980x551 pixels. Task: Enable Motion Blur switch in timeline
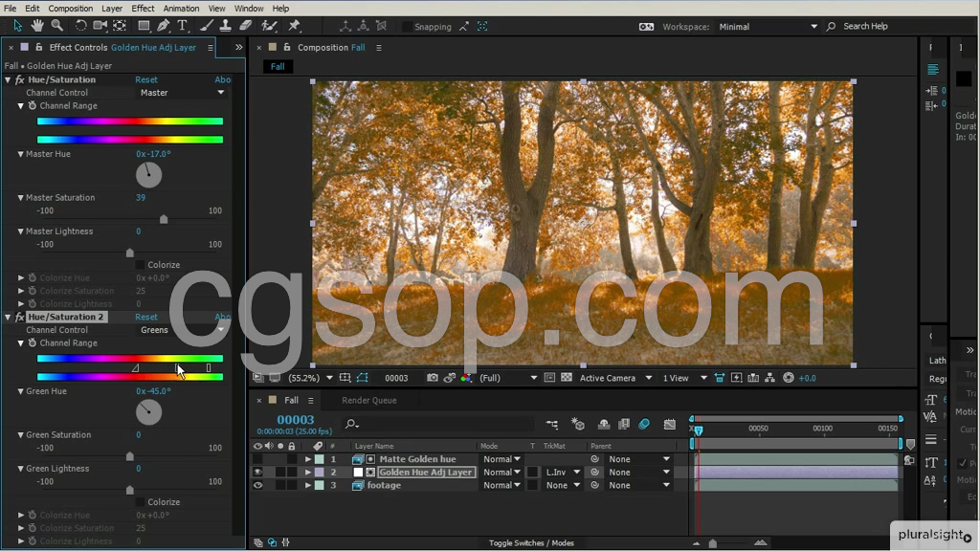click(x=644, y=424)
